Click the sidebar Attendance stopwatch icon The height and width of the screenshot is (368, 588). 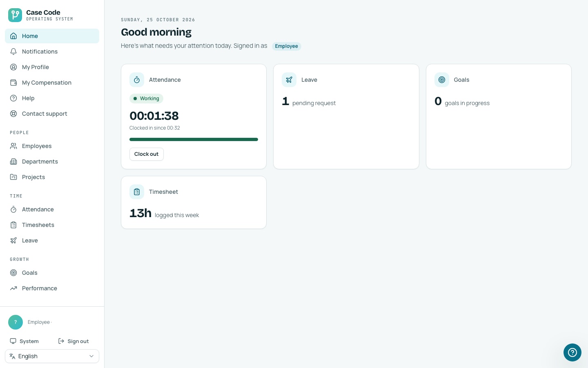click(x=13, y=209)
